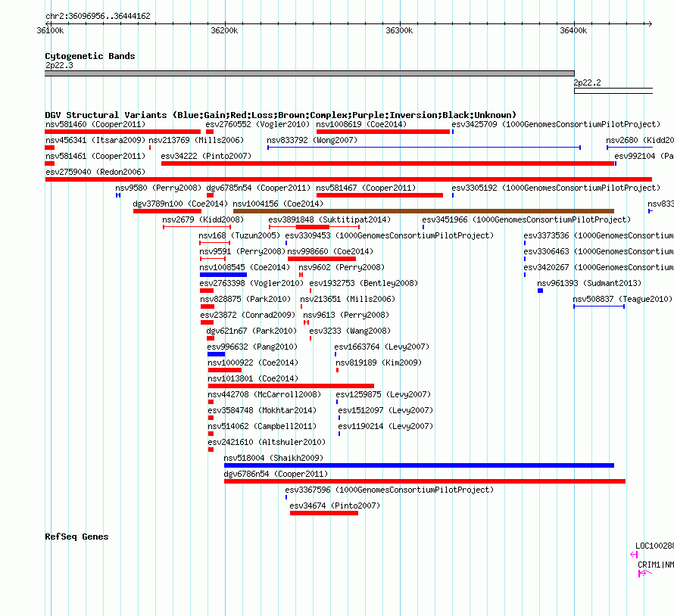The height and width of the screenshot is (616, 674).
Task: Click nsv9591 (Perry2008) variant label
Action: (242, 251)
